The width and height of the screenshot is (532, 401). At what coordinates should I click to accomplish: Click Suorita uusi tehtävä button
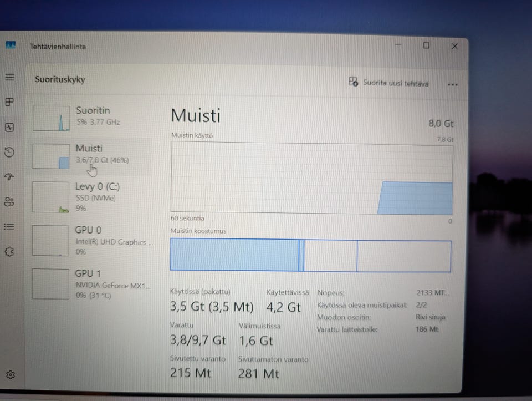pos(388,83)
